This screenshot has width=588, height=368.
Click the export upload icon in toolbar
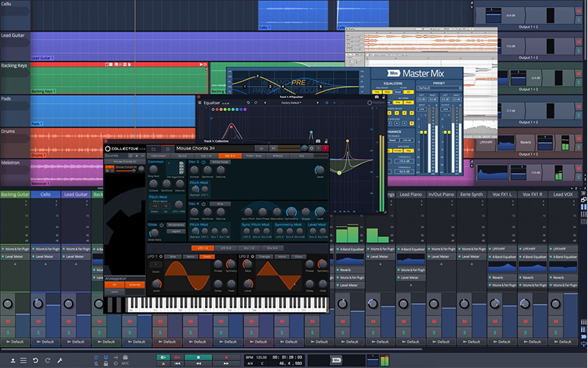point(12,361)
